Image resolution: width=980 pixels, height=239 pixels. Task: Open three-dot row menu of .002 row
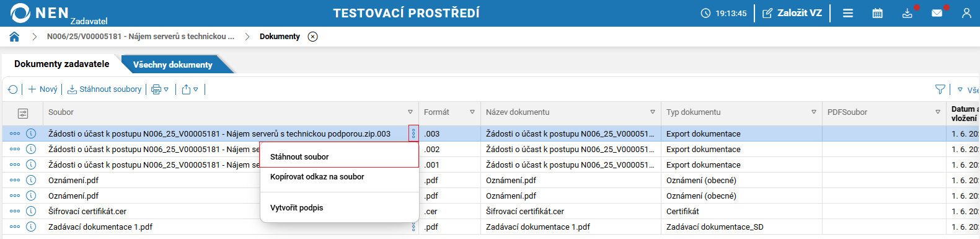click(x=15, y=149)
